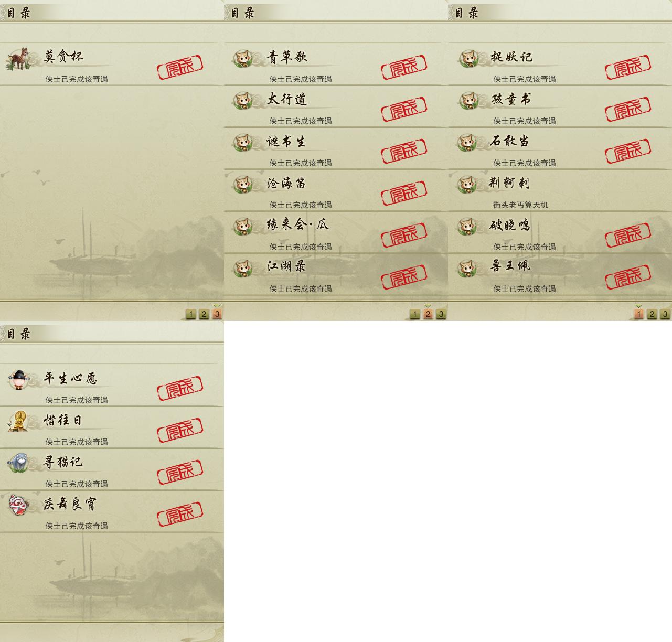Open the 江湖录 adventure entry
Image resolution: width=672 pixels, height=642 pixels.
336,274
